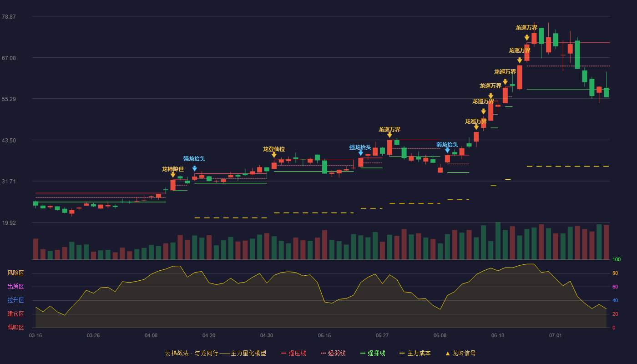Toggle the 强压线 legend series

pyautogui.click(x=293, y=353)
